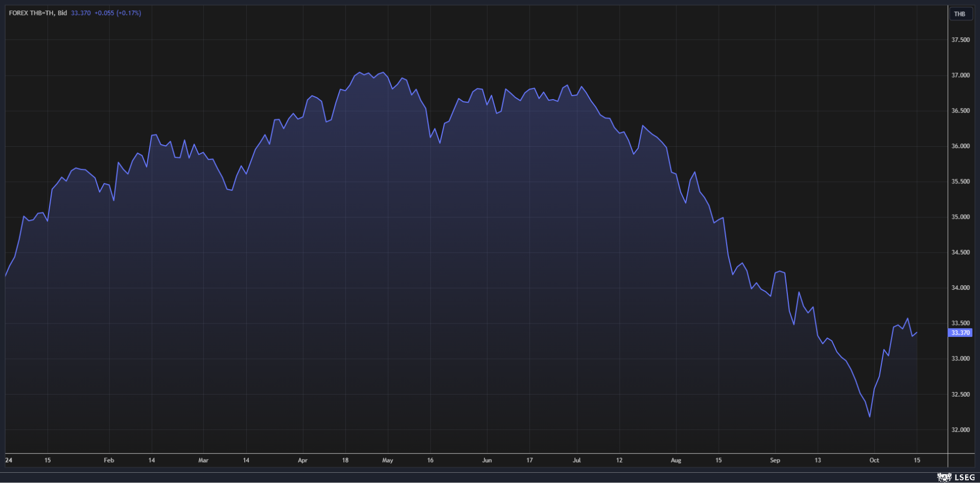Viewport: 980px width, 483px height.
Task: Click the 24 date label on axis
Action: point(9,461)
